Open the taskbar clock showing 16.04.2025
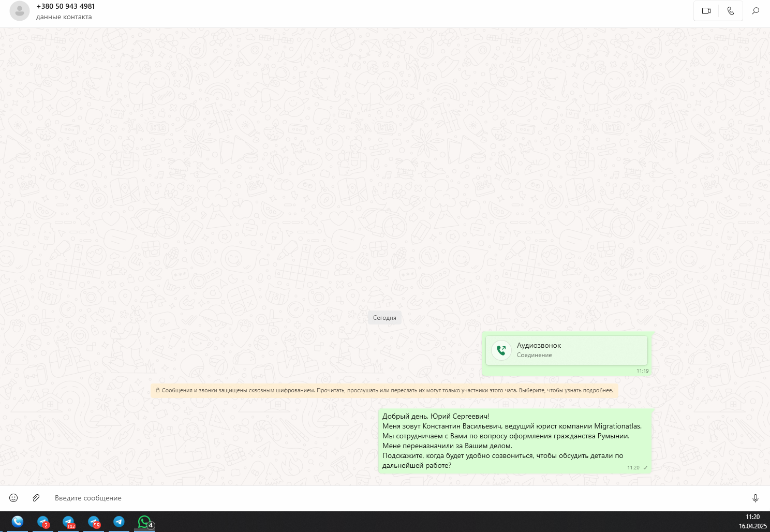Screen dimensions: 770x532 coord(752,522)
